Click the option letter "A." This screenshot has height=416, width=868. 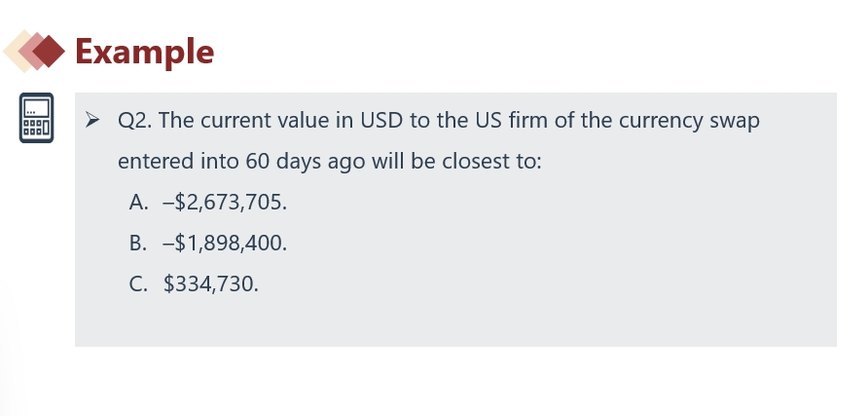point(139,203)
